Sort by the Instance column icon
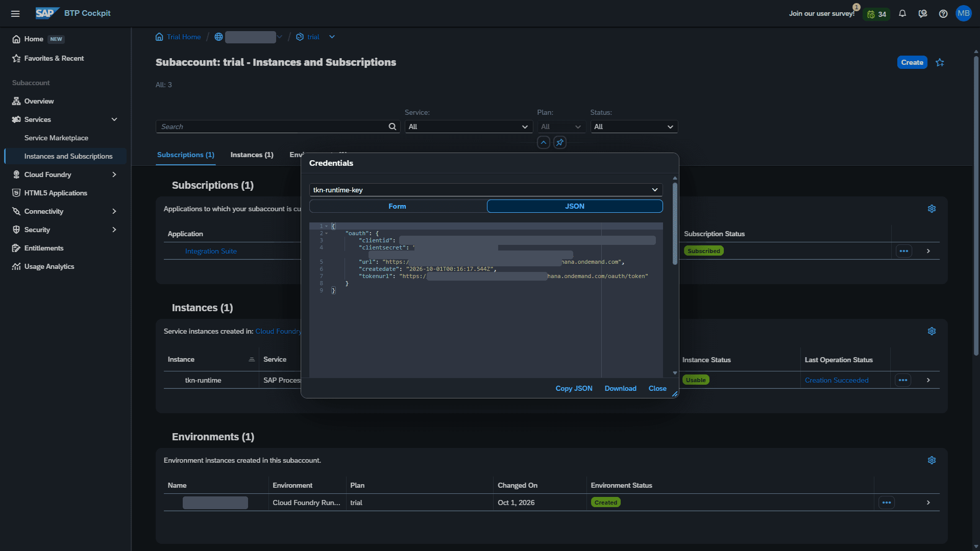The image size is (980, 551). 251,360
